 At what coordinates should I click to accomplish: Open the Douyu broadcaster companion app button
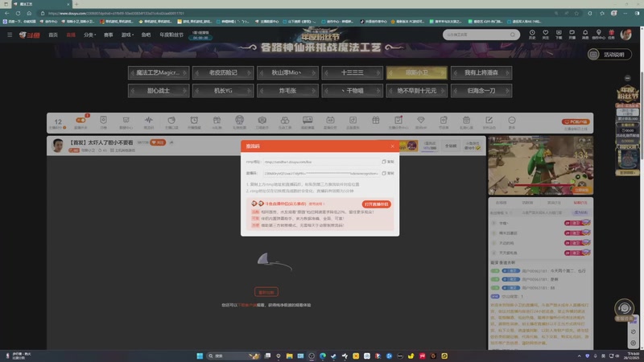coord(376,204)
